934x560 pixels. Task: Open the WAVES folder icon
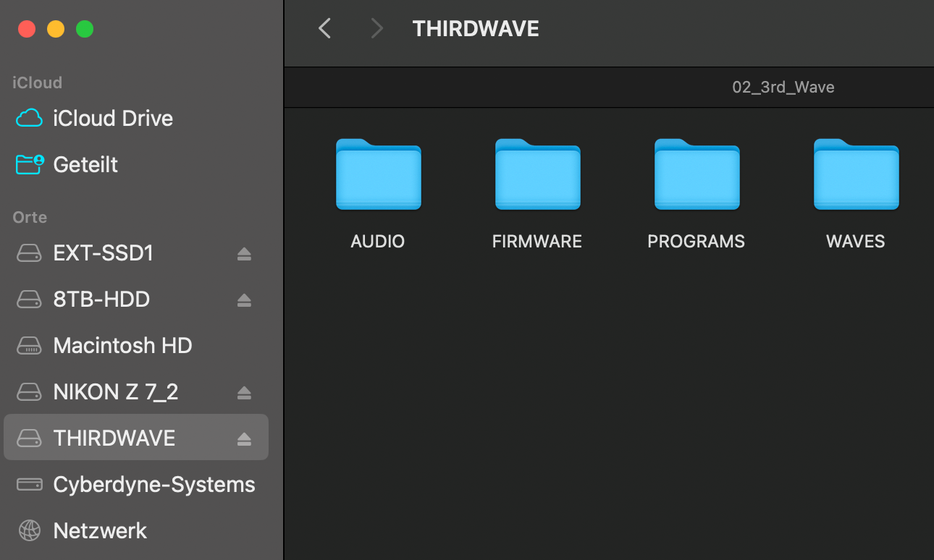click(x=856, y=174)
